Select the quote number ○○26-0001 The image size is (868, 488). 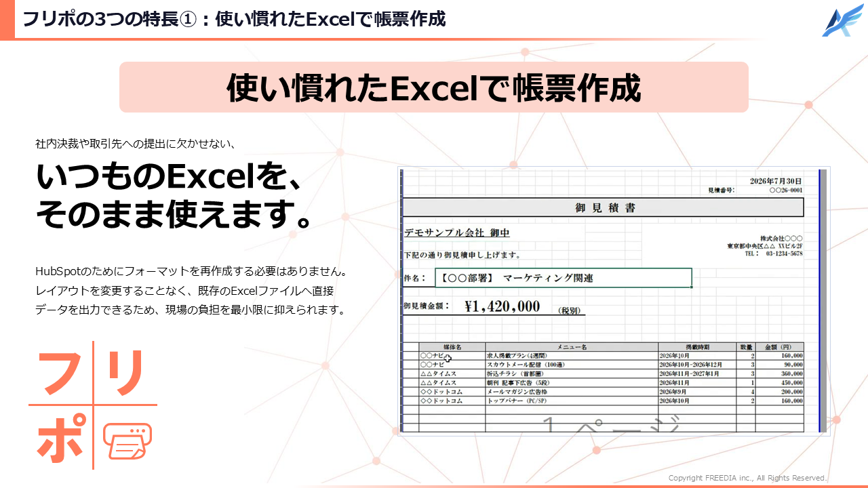pos(786,190)
